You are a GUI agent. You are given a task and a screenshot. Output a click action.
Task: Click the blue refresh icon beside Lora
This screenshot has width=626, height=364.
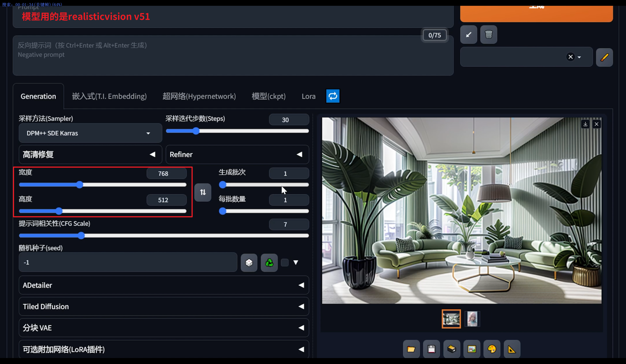333,96
